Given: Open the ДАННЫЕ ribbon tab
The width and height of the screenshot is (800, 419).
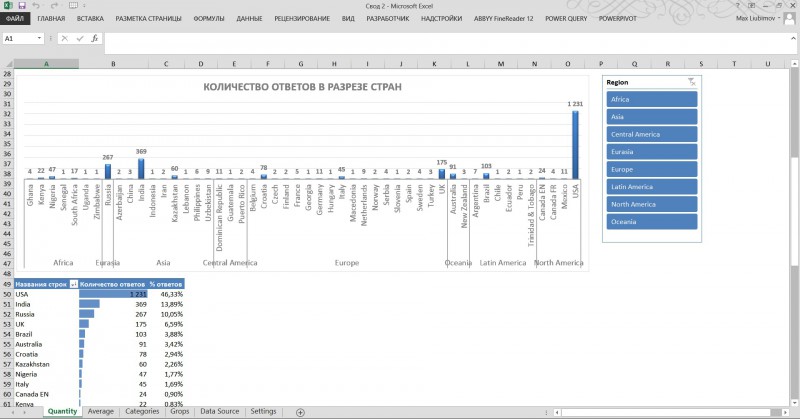Looking at the screenshot, I should click(249, 18).
